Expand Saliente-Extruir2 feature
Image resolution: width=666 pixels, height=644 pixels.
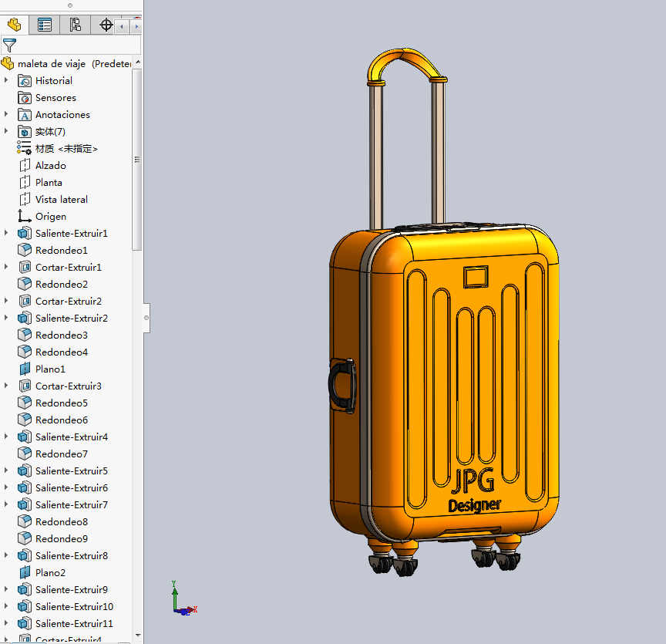[6, 318]
